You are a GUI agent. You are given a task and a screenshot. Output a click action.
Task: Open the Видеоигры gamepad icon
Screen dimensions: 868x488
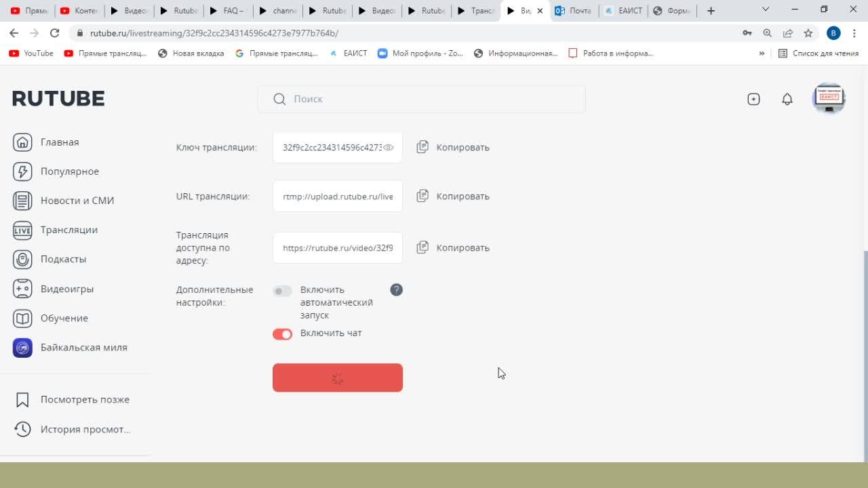coord(22,289)
